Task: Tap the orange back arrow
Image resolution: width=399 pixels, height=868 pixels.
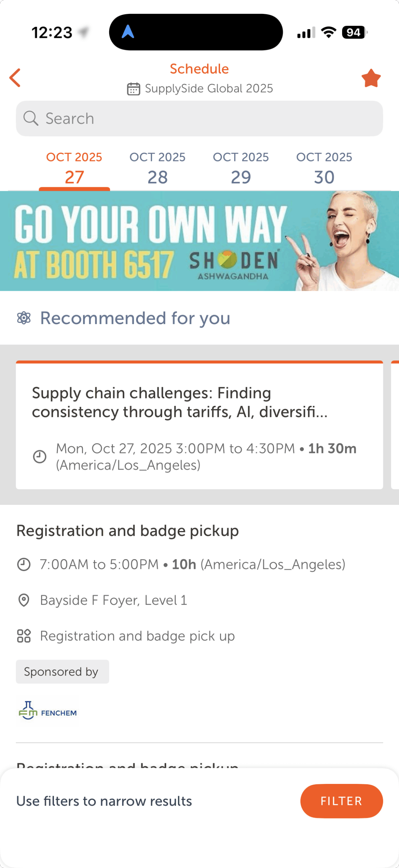Action: click(15, 78)
